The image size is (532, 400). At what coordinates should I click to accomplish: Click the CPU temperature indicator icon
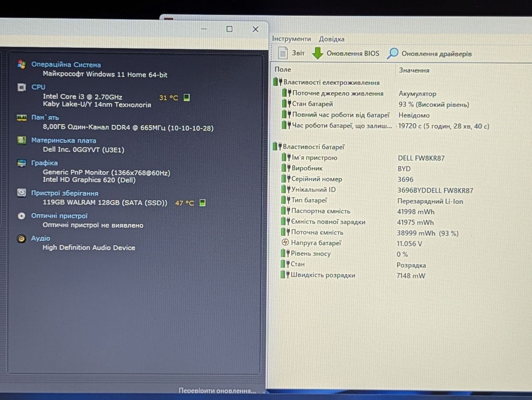coord(187,98)
